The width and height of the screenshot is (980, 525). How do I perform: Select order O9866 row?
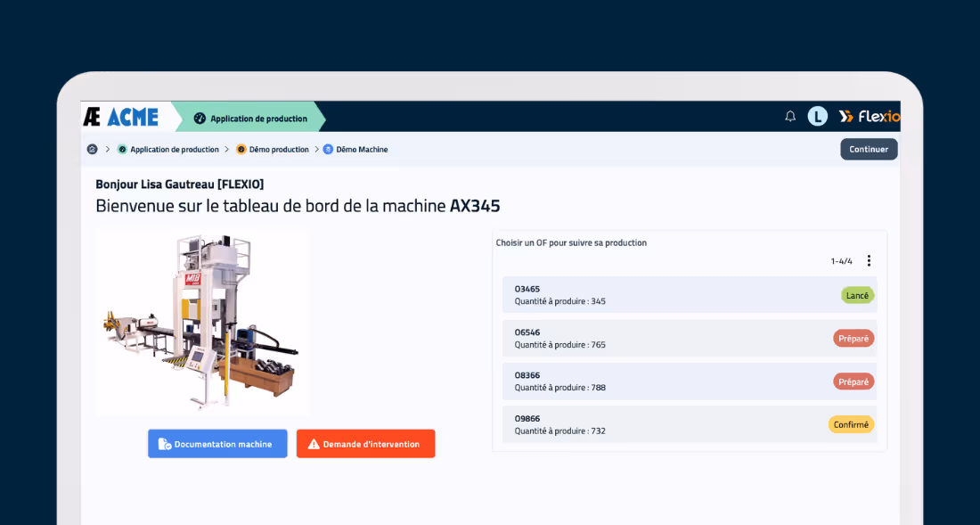(x=690, y=424)
